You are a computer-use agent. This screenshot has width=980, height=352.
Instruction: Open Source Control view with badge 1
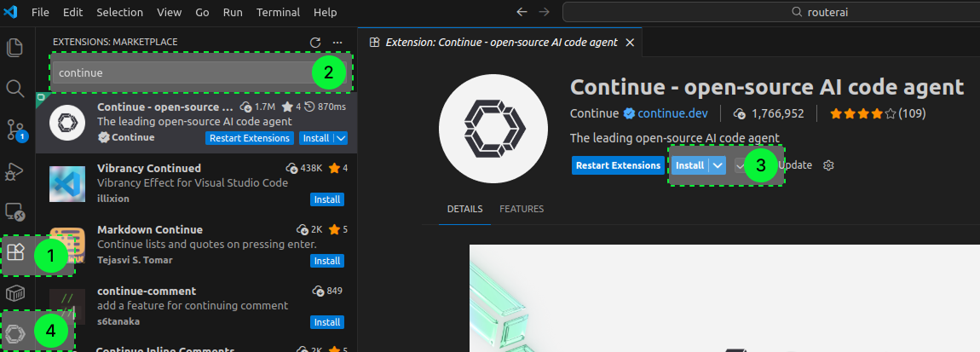coord(16,130)
